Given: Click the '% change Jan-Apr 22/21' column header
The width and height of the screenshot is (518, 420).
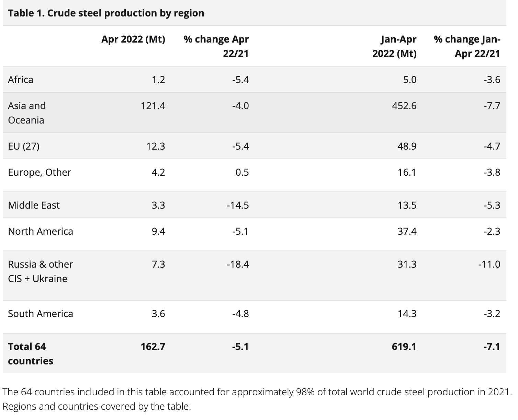Looking at the screenshot, I should coord(467,46).
